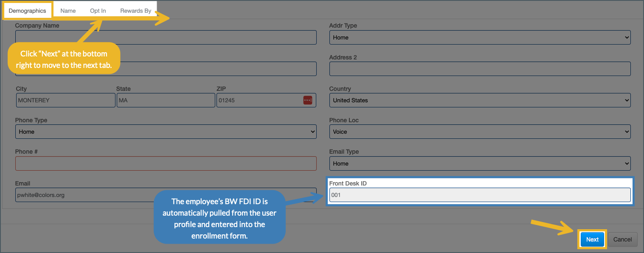Click into the ZIP code field
This screenshot has width=644, height=253.
[x=259, y=100]
